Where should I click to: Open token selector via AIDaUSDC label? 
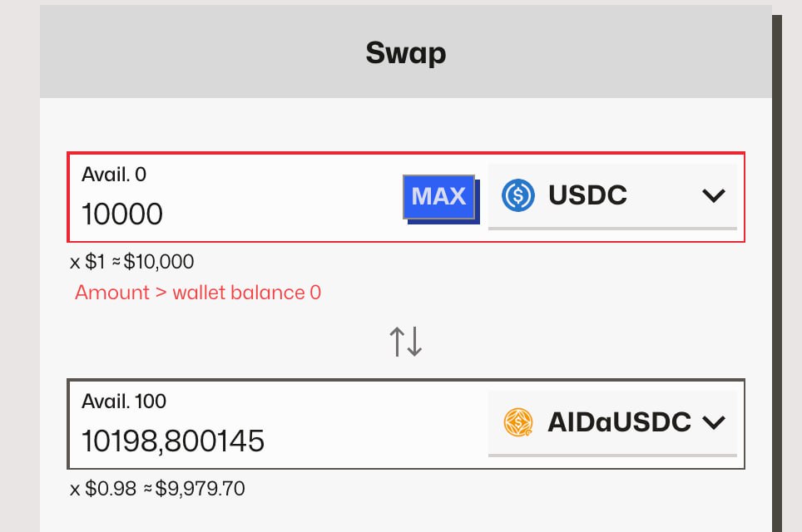pos(619,422)
